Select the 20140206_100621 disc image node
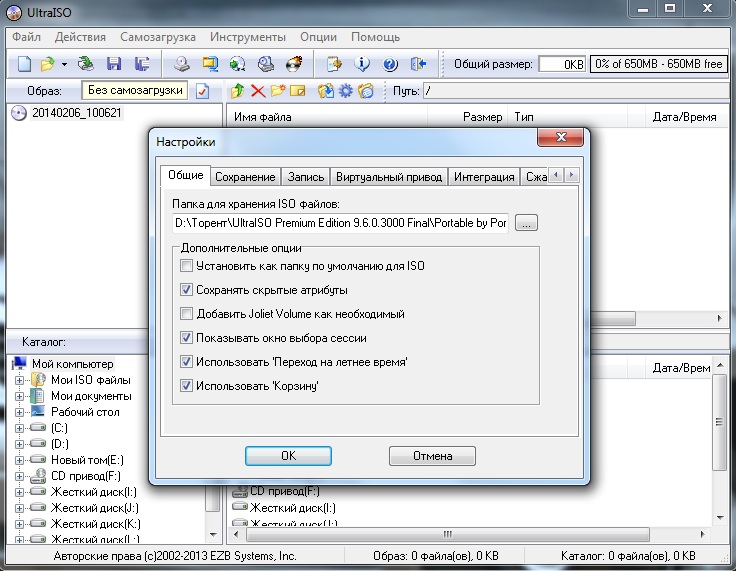736x571 pixels. (77, 113)
